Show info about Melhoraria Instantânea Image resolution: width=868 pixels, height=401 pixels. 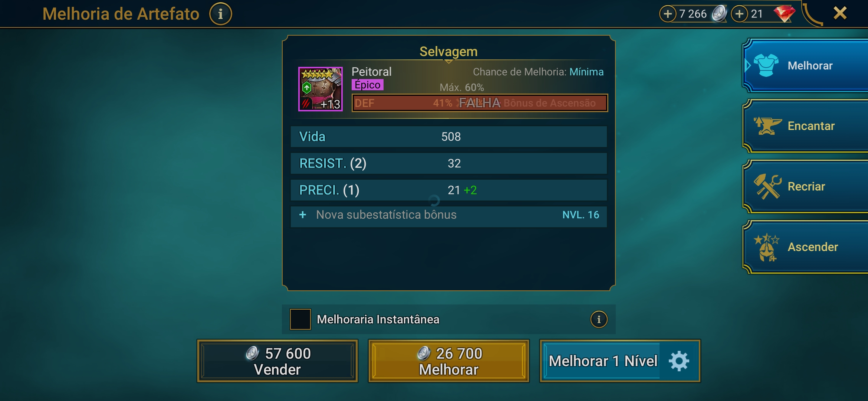(x=599, y=319)
